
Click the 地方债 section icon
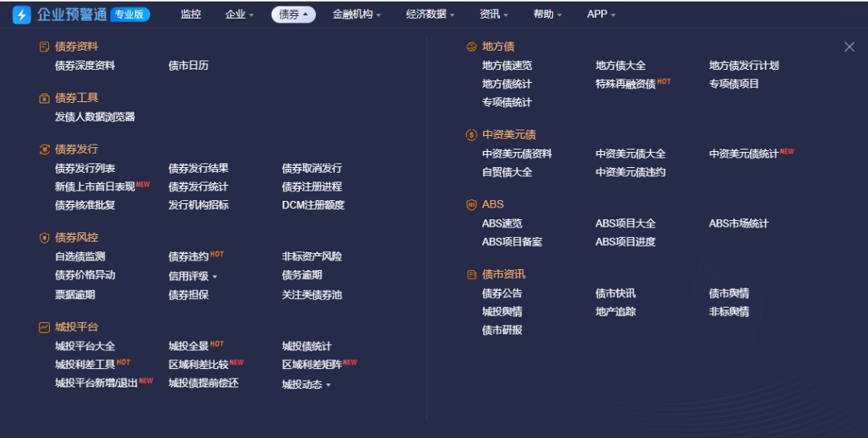point(471,47)
